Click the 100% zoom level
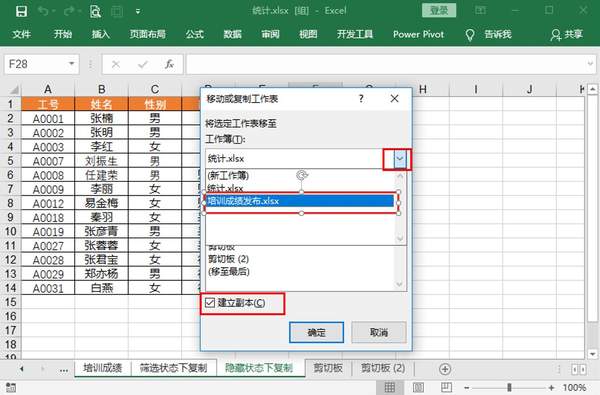The width and height of the screenshot is (600, 395). 574,388
